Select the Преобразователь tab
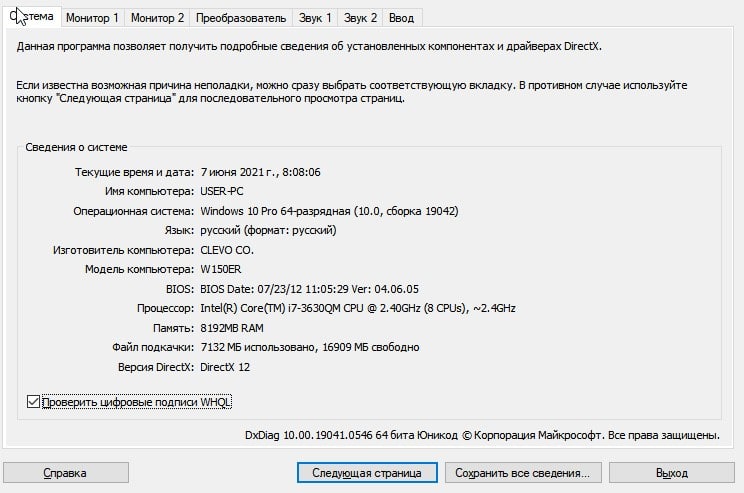This screenshot has width=744, height=493. point(240,18)
